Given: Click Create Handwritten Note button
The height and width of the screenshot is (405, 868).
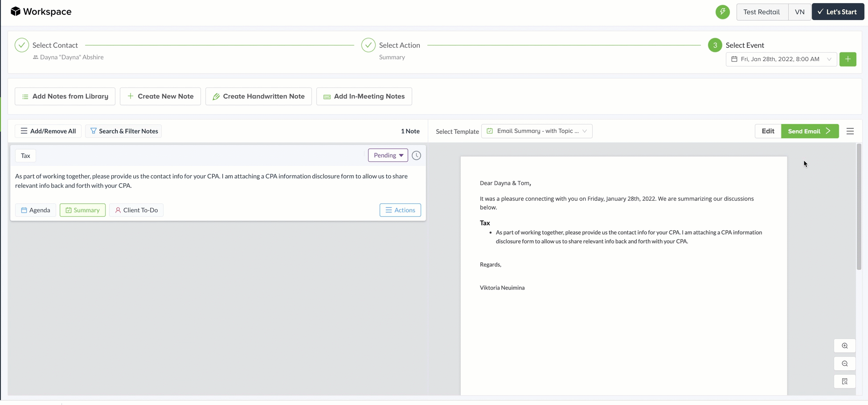Looking at the screenshot, I should [x=258, y=96].
